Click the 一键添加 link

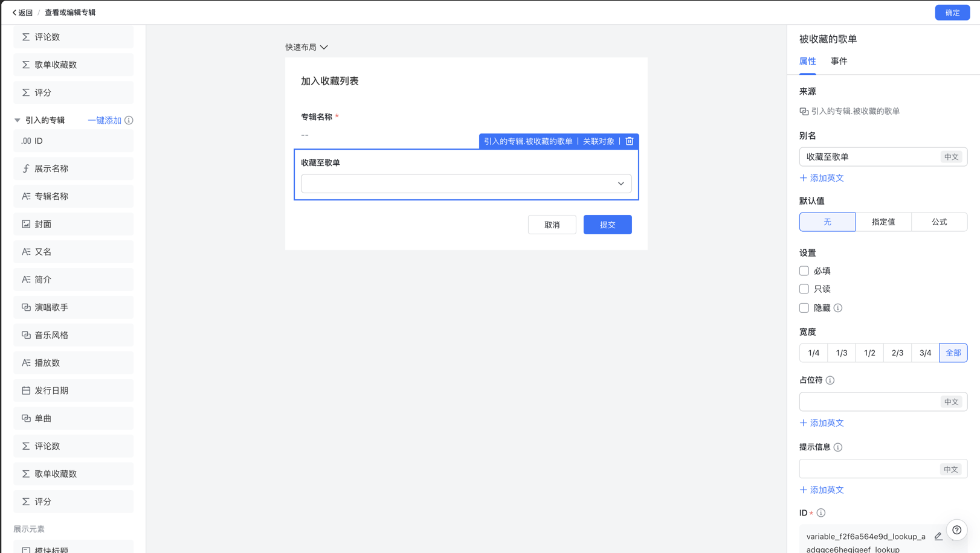(x=105, y=120)
